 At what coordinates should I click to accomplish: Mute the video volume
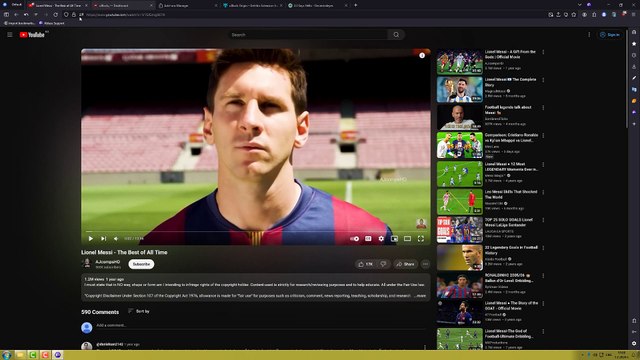coord(116,238)
